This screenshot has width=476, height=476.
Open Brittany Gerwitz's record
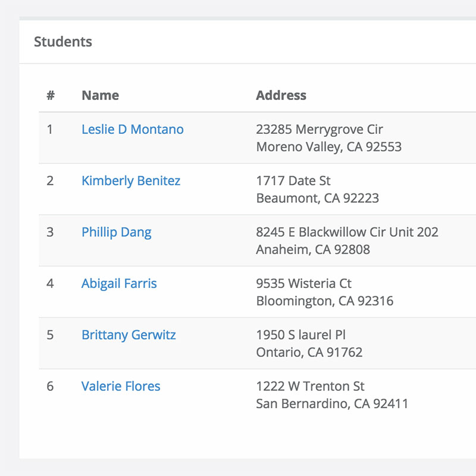point(129,335)
